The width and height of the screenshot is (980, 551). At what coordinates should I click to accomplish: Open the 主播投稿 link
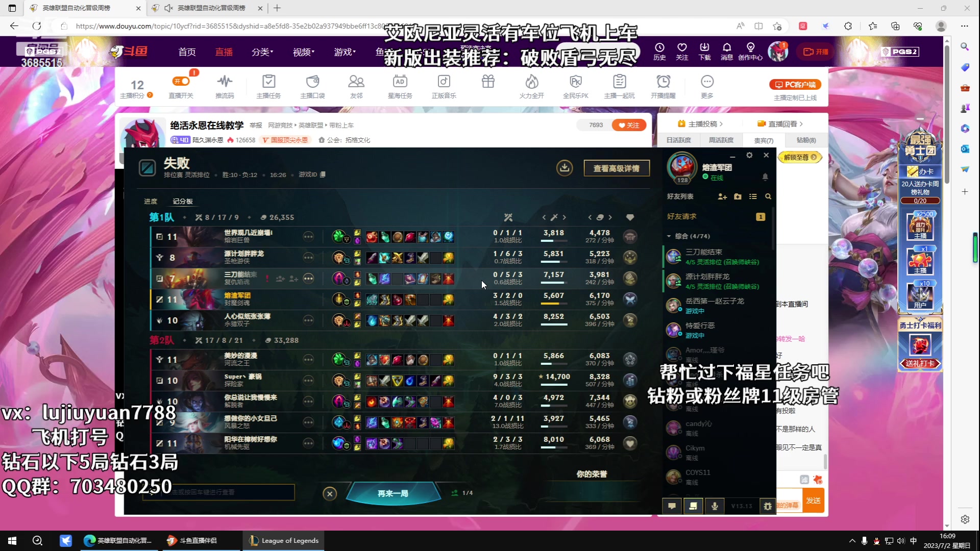tap(700, 124)
